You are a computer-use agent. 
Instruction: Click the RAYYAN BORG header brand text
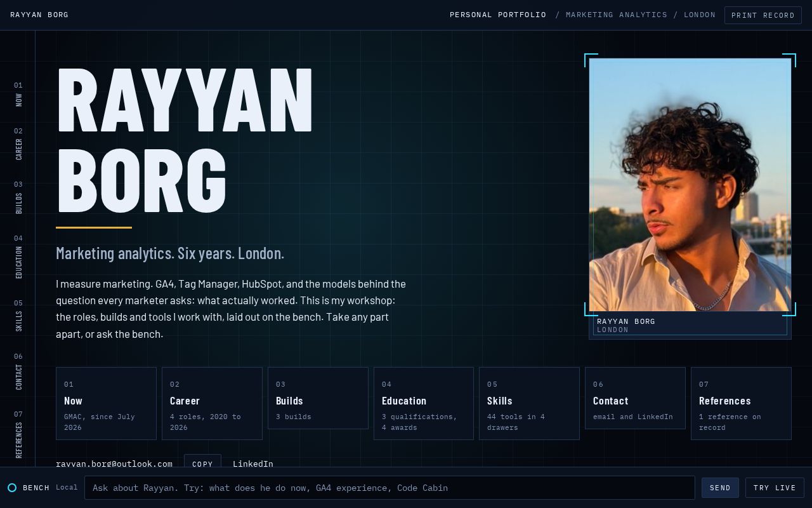[x=39, y=15]
